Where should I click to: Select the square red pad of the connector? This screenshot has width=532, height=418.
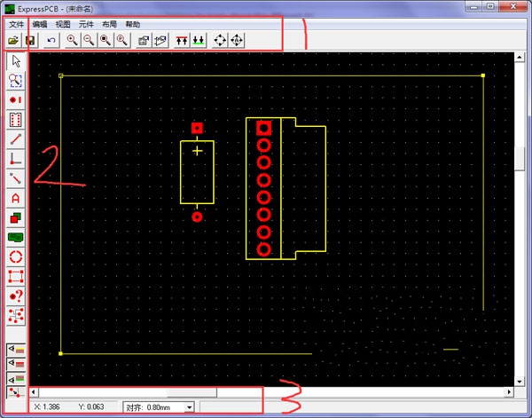(263, 128)
